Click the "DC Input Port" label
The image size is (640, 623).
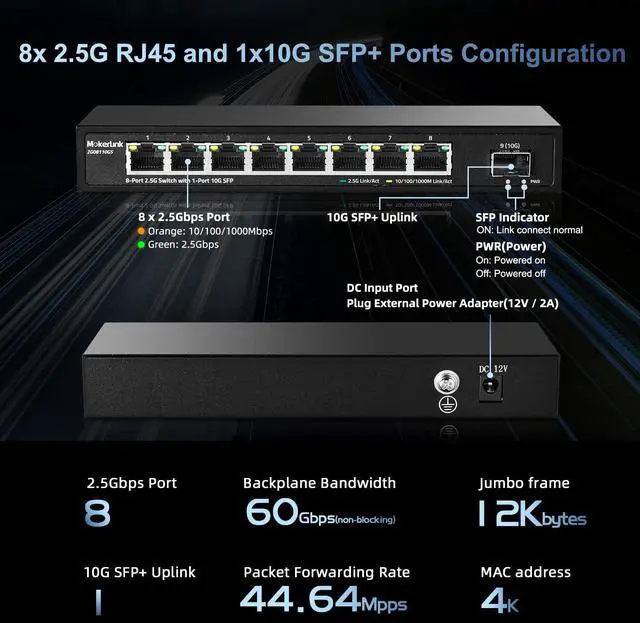[x=382, y=288]
